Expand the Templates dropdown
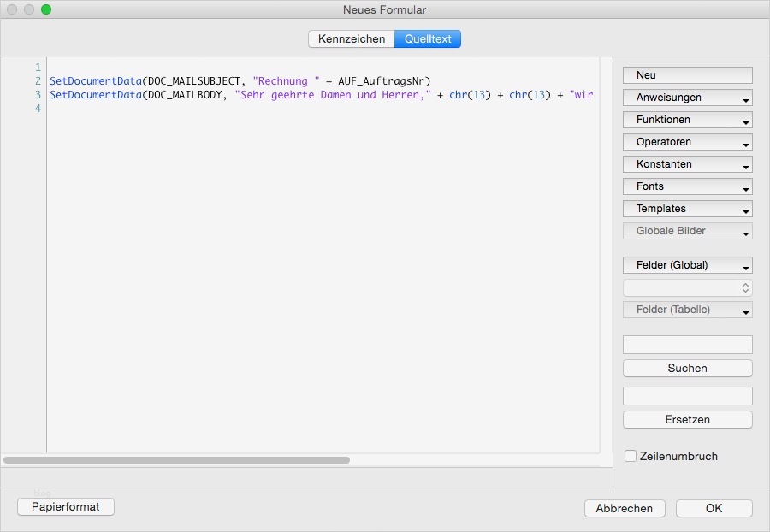The width and height of the screenshot is (770, 532). 688,209
